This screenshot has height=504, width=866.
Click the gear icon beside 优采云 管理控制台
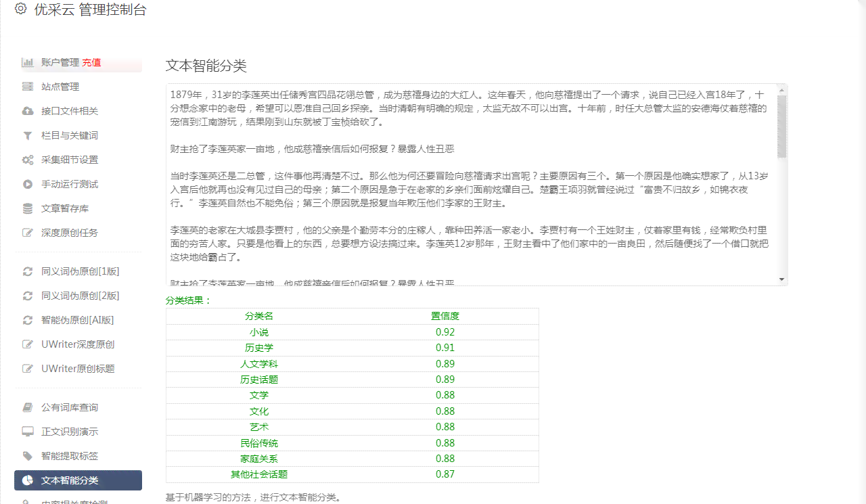coord(20,9)
